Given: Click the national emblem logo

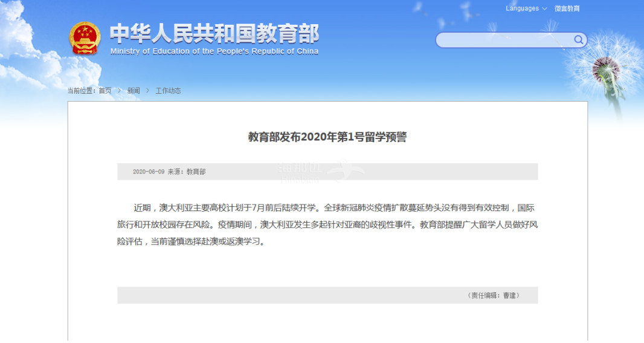Looking at the screenshot, I should (x=85, y=38).
